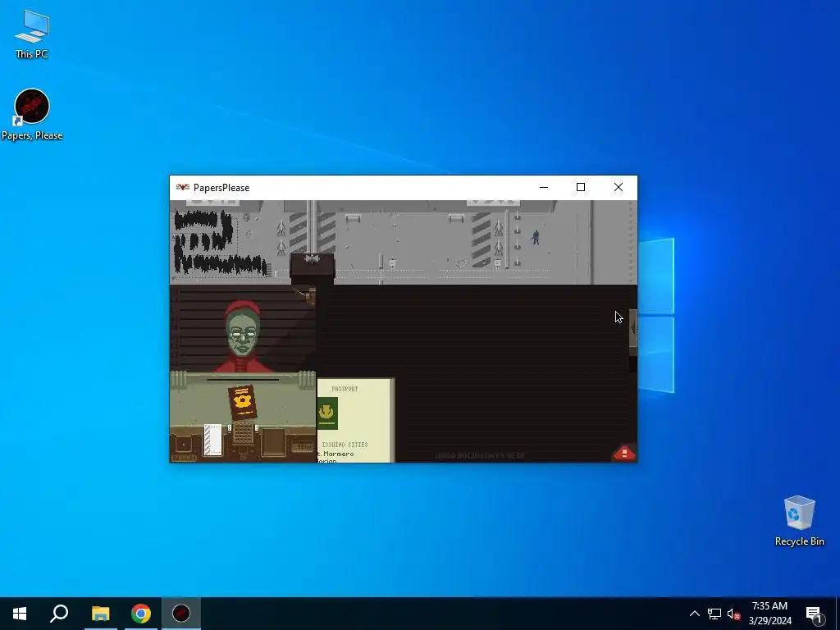The image size is (840, 630).
Task: Open the Windows Start menu
Action: [20, 614]
